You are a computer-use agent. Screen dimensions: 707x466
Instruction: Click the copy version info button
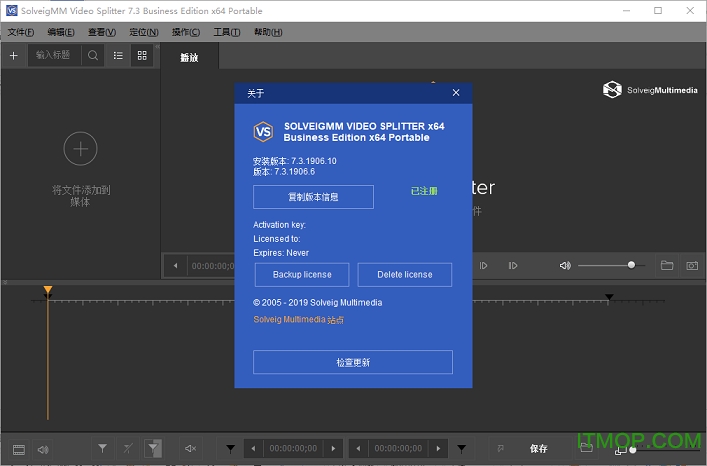coord(313,197)
